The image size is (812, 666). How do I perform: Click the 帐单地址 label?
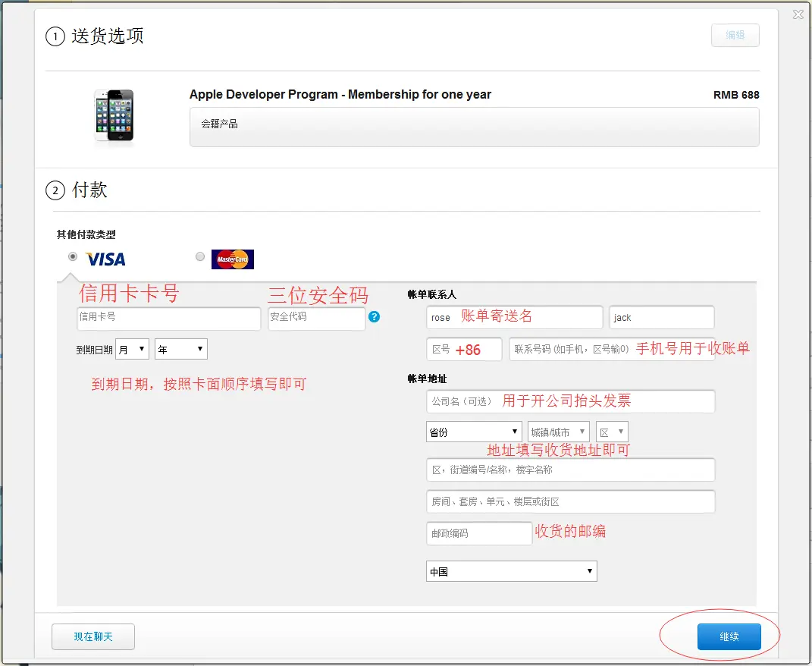click(428, 379)
